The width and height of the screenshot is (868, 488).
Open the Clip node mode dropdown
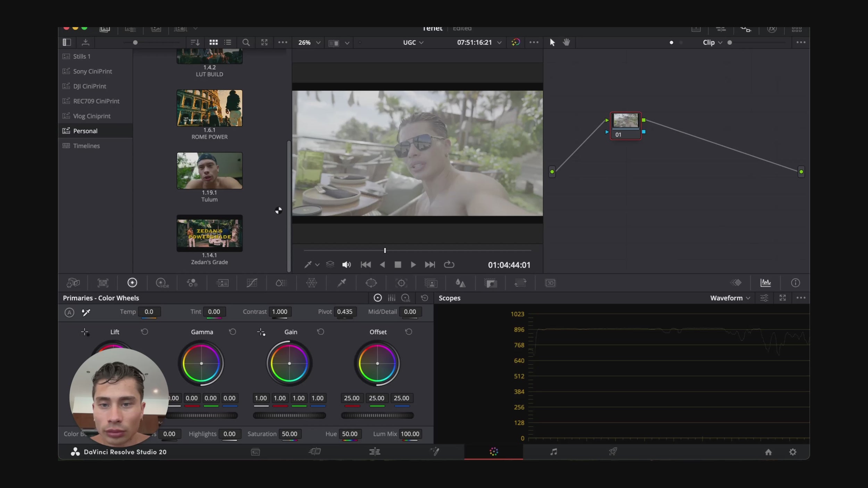712,42
